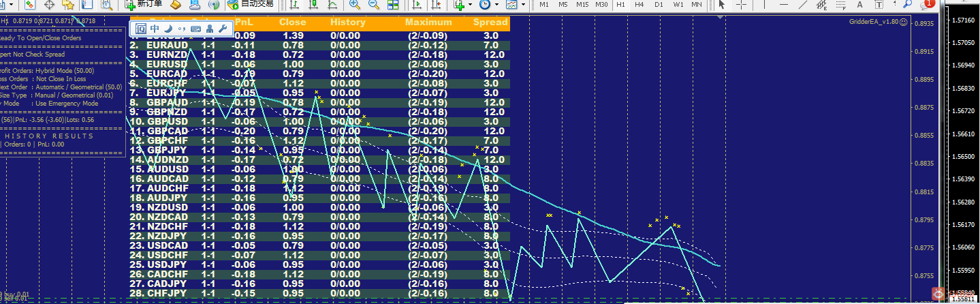This screenshot has height=304, width=980.
Task: Select the M15 timeframe
Action: (x=582, y=4)
